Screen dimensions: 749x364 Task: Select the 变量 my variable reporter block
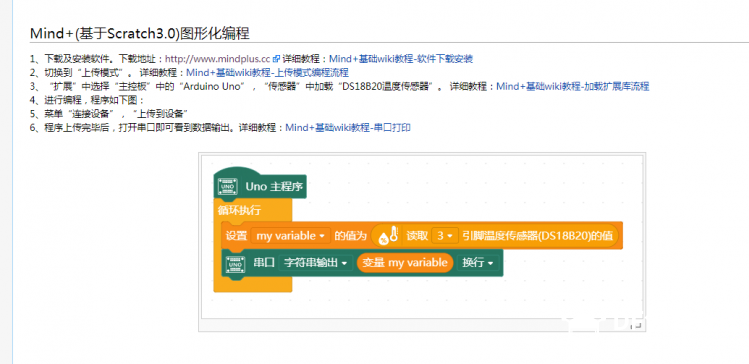405,263
